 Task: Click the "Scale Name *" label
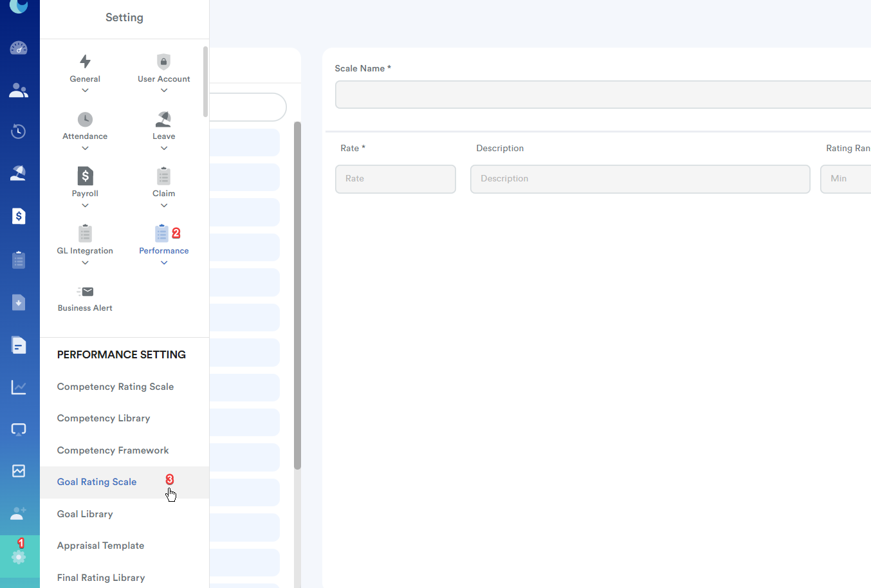point(363,68)
